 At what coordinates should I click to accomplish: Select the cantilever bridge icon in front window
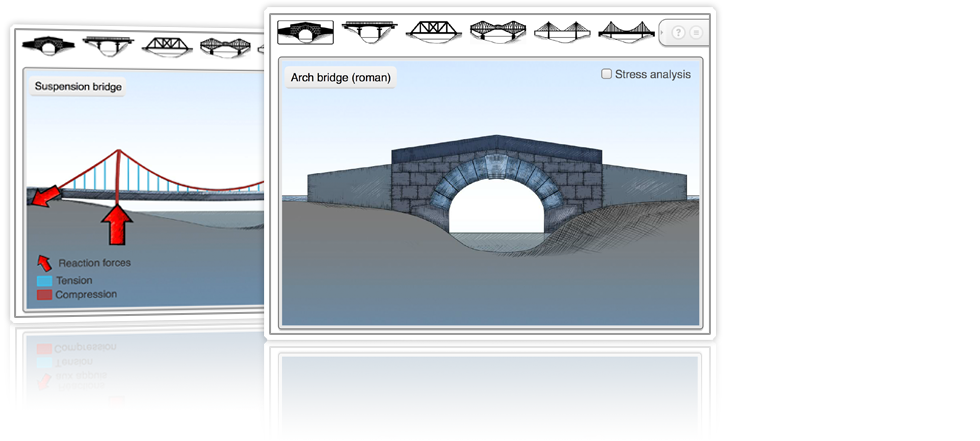click(x=498, y=31)
